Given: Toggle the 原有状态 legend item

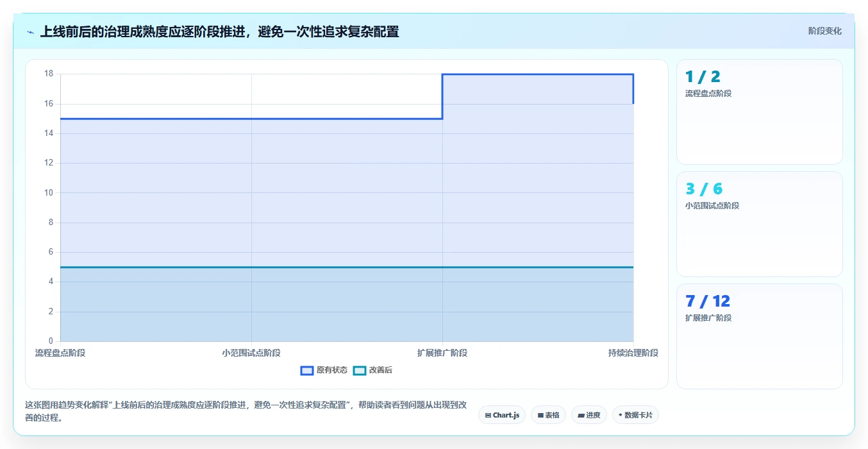Looking at the screenshot, I should (324, 370).
